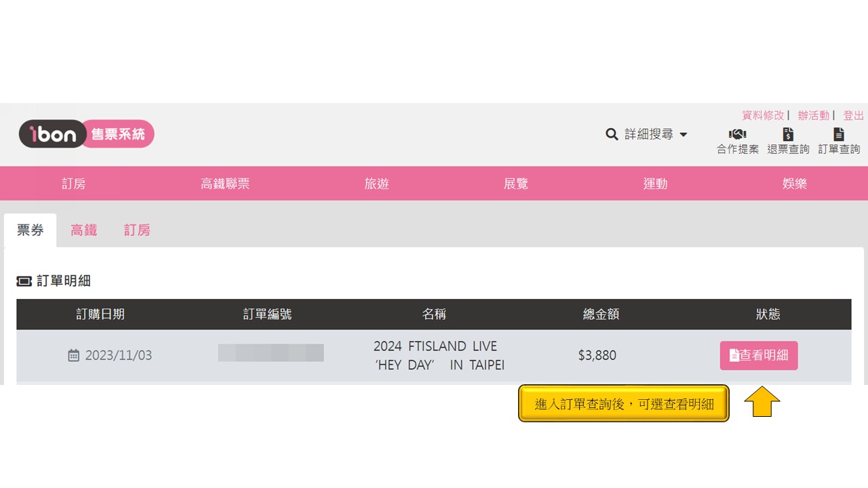The width and height of the screenshot is (868, 488).
Task: Open the 辦活動 link
Action: point(813,116)
